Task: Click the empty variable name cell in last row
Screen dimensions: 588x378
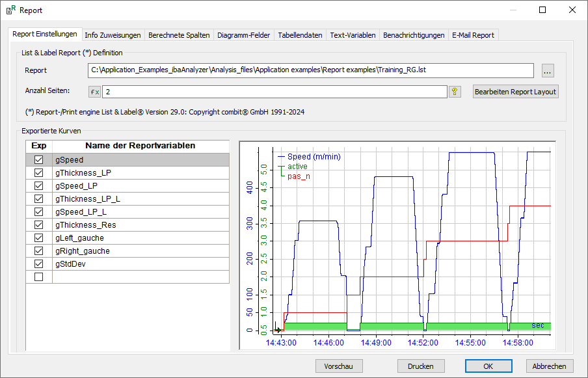Action: tap(140, 277)
